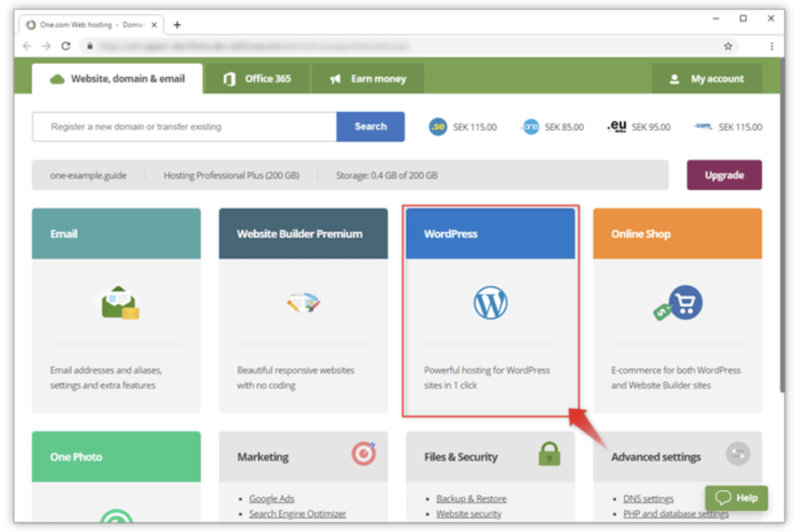Click the .com domain icon
Screen dimensions: 798x532
(x=704, y=126)
